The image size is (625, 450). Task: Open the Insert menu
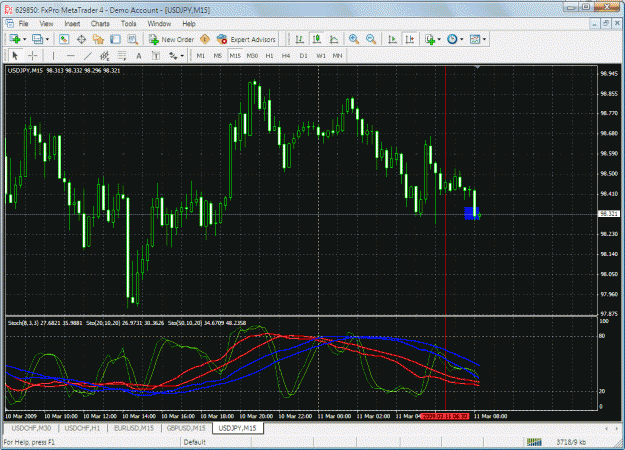72,24
